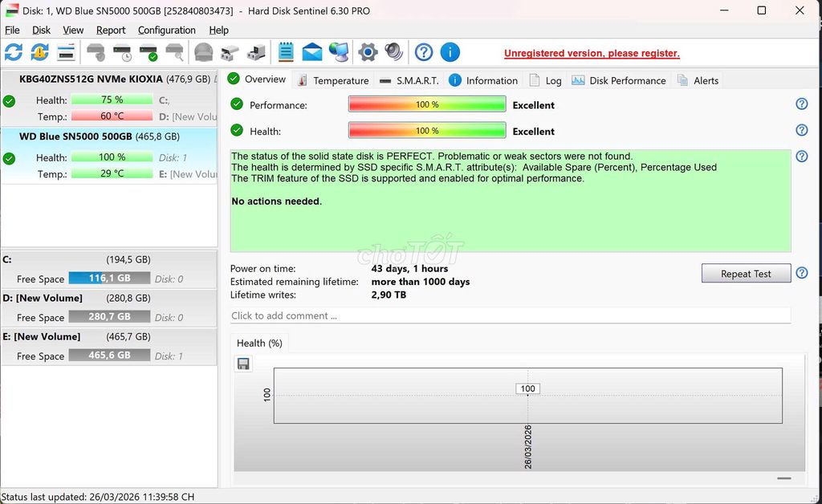Open the Disk Performance tab
This screenshot has height=504, width=822.
[619, 80]
